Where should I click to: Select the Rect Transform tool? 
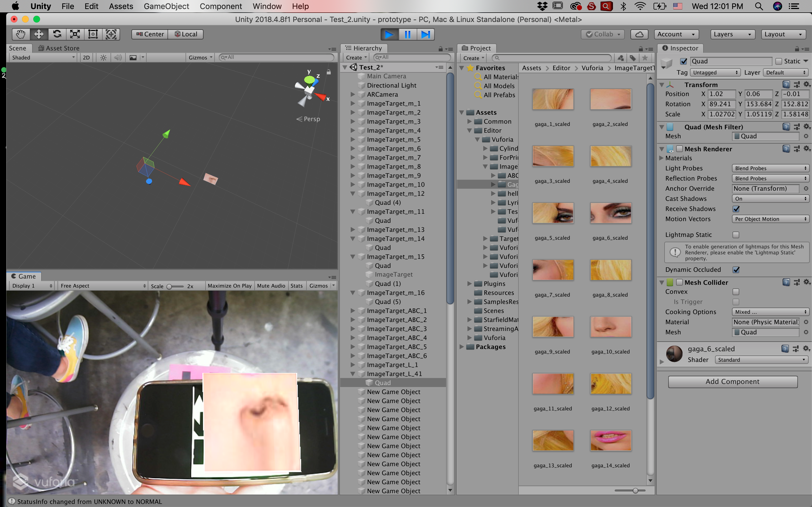[x=93, y=34]
